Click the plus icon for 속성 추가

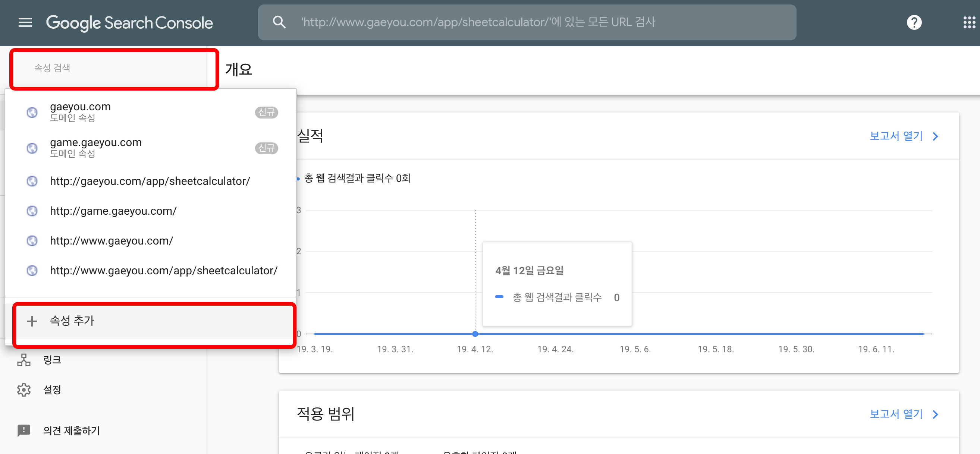coord(32,321)
